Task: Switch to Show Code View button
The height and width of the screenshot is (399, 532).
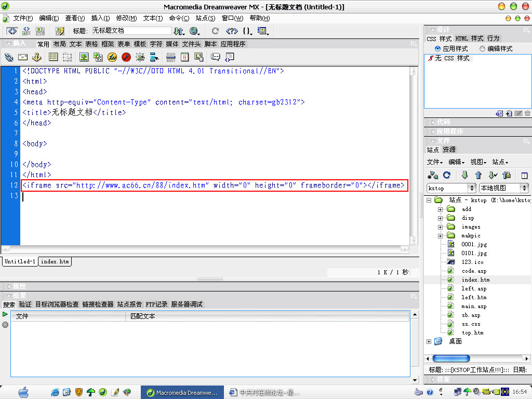Action: 11,31
